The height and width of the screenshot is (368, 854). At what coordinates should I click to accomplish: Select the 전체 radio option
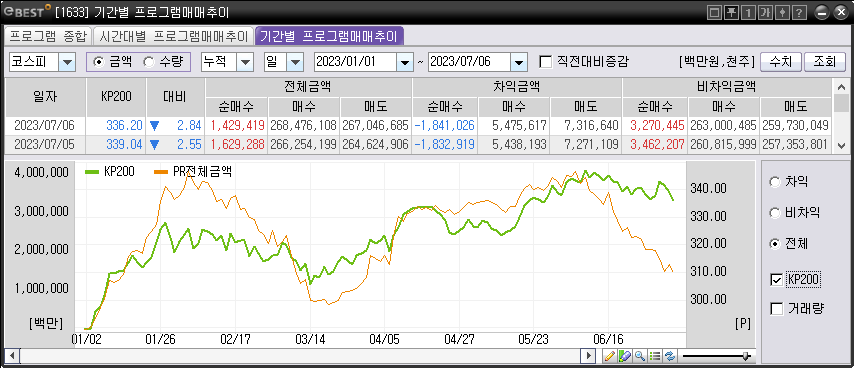(x=774, y=244)
